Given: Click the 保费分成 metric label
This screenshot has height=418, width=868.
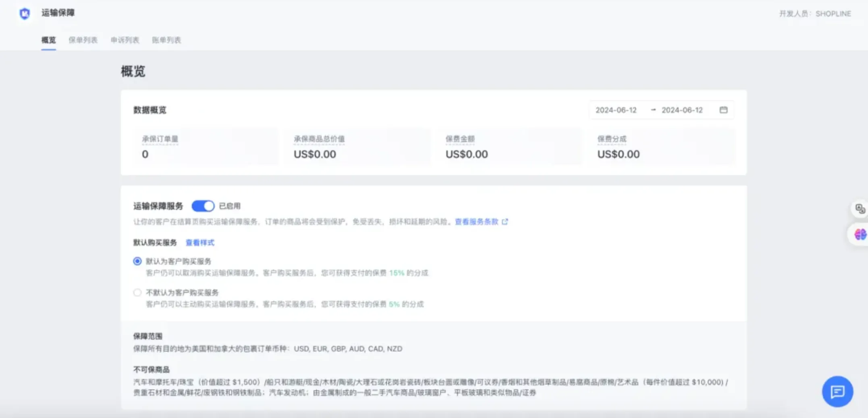Looking at the screenshot, I should click(x=612, y=139).
